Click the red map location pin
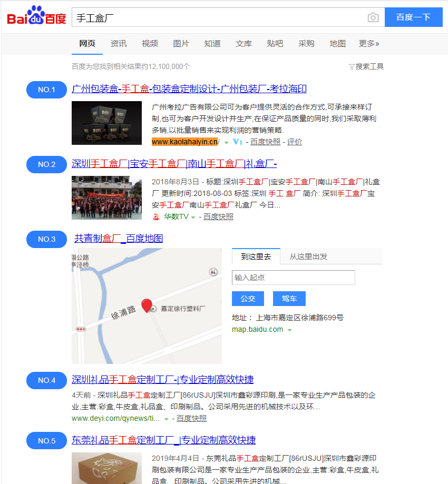448x484 pixels. 147,305
